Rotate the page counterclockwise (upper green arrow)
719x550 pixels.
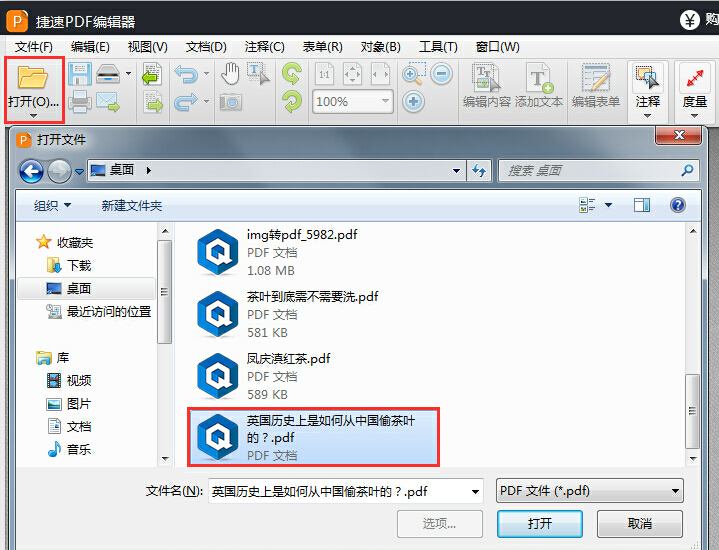point(292,74)
